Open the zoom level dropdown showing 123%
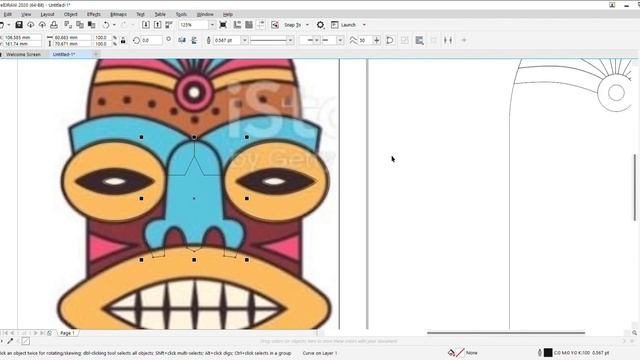The width and height of the screenshot is (640, 360). tap(212, 25)
